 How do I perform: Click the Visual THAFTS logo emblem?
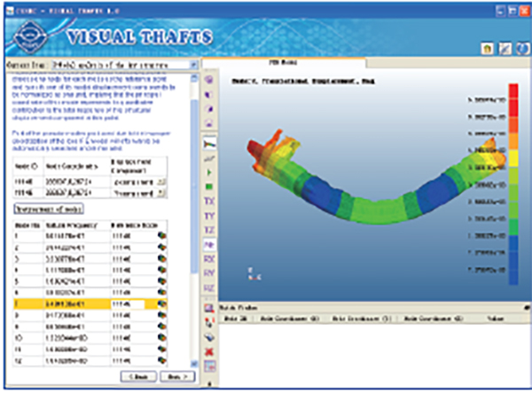click(x=30, y=36)
